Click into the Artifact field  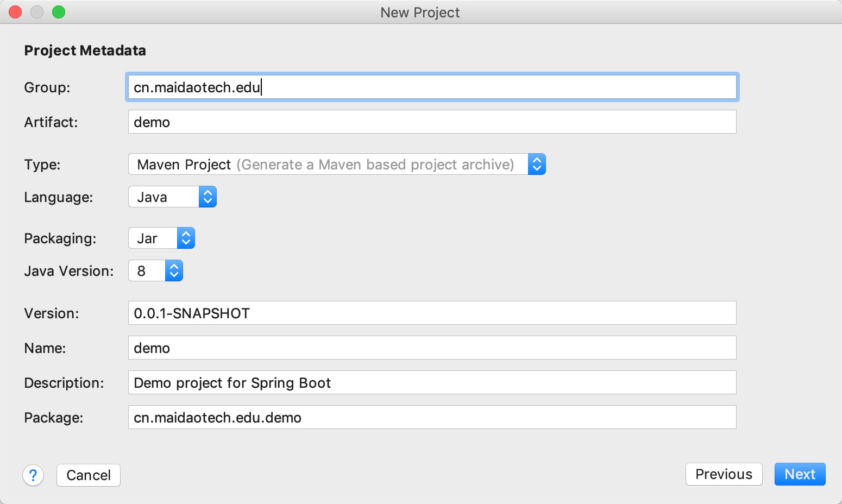432,122
